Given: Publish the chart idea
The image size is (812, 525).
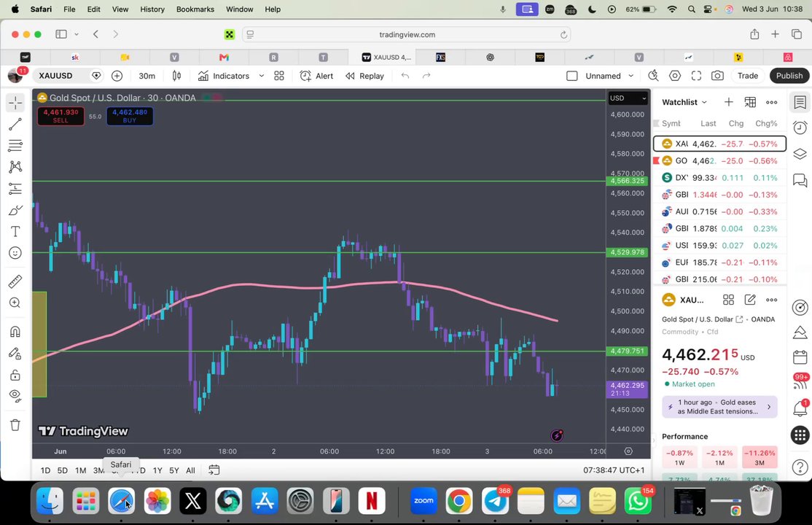Looking at the screenshot, I should point(789,76).
